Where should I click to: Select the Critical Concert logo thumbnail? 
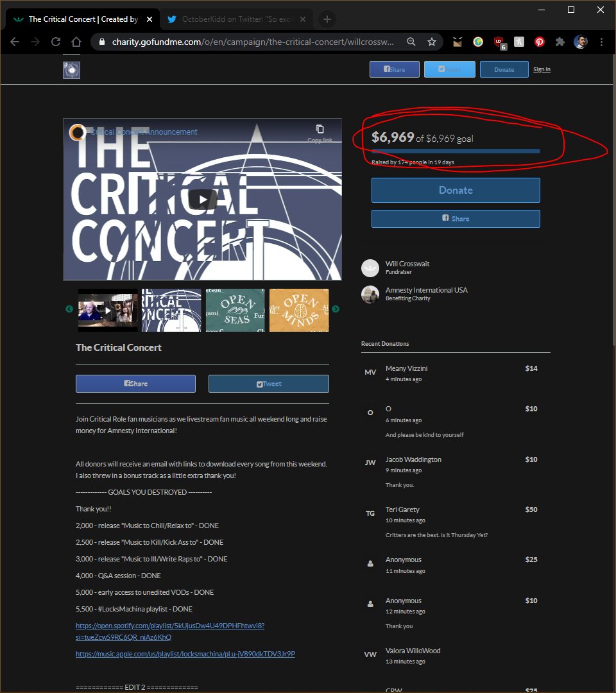click(171, 311)
